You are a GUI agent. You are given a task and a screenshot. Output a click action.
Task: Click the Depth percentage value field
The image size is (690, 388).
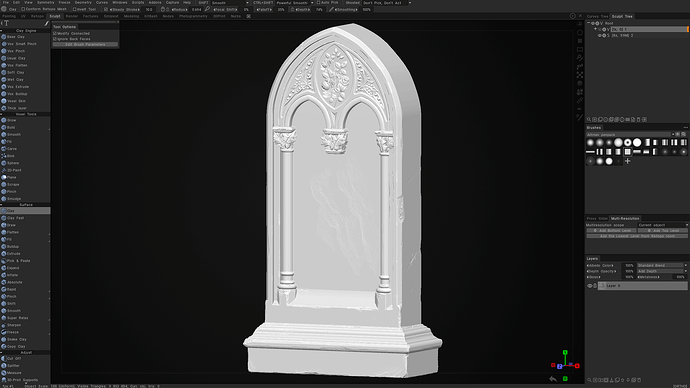(x=319, y=9)
